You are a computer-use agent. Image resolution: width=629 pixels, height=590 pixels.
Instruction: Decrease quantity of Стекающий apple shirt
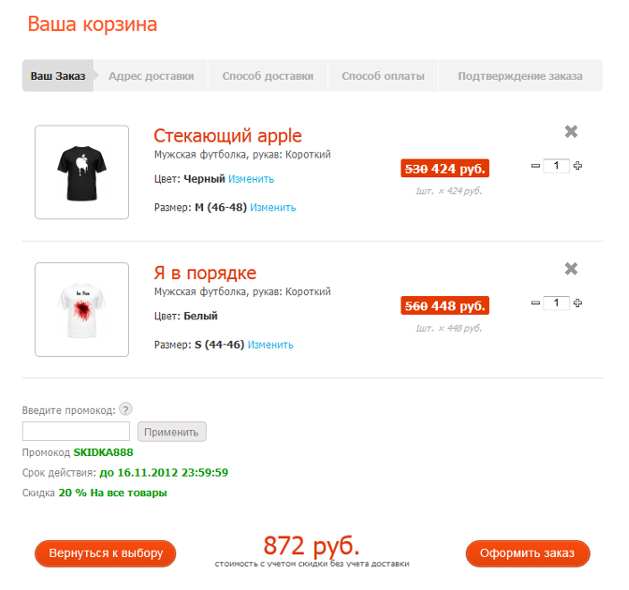click(535, 165)
